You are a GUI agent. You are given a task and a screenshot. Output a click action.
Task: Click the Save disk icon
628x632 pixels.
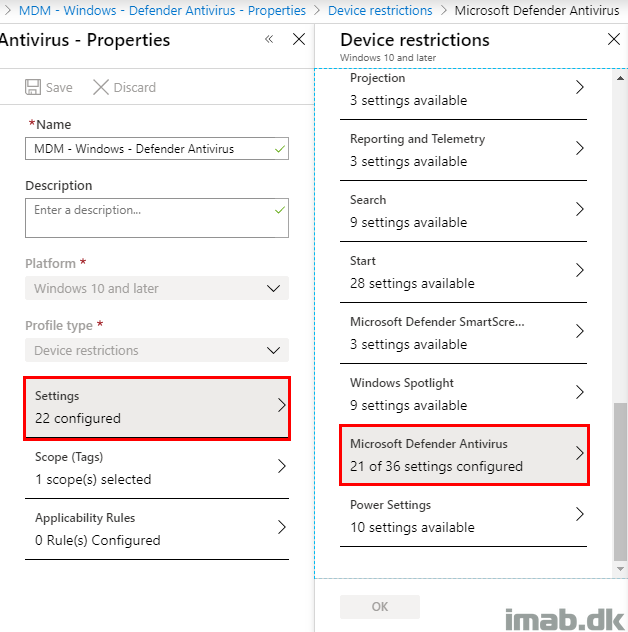[x=33, y=87]
